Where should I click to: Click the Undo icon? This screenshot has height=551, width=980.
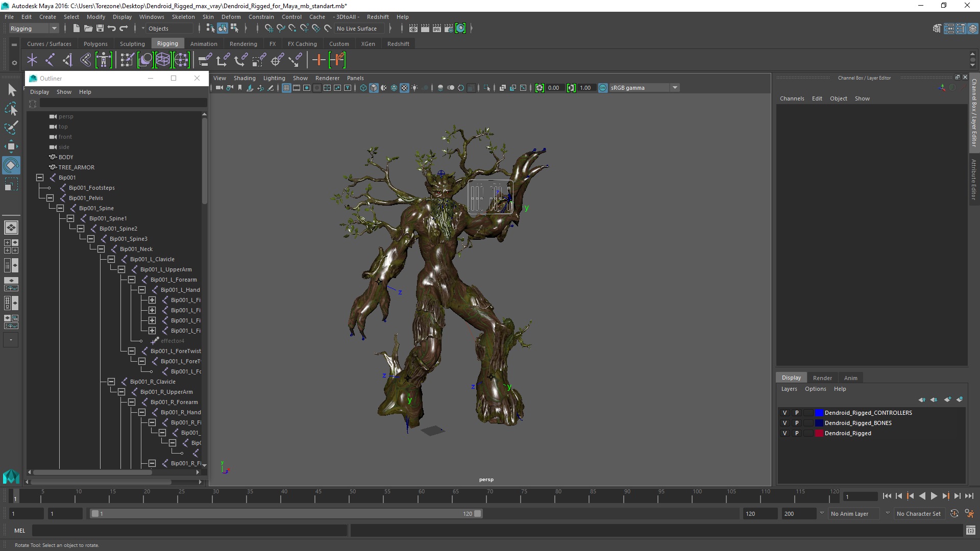(111, 29)
